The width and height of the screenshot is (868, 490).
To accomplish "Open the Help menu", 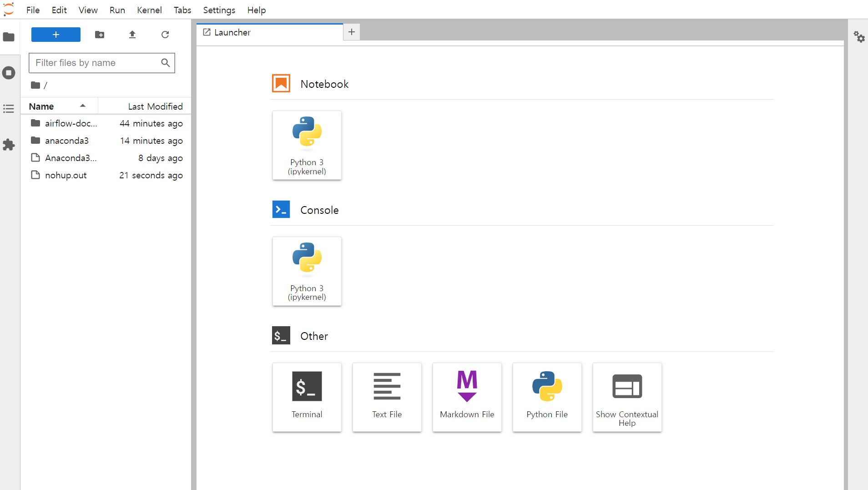I will (x=257, y=10).
